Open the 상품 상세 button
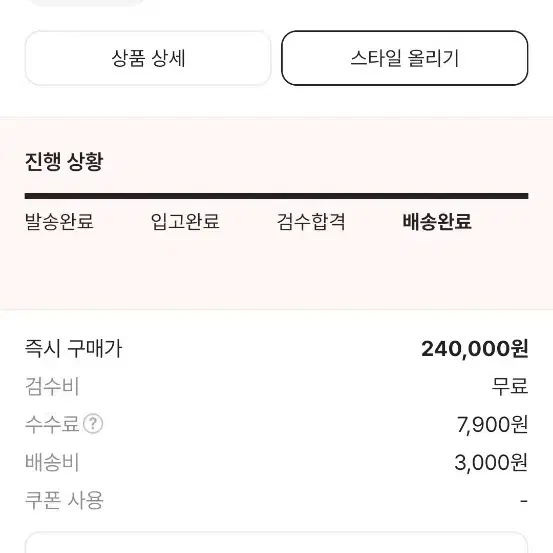 [148, 58]
